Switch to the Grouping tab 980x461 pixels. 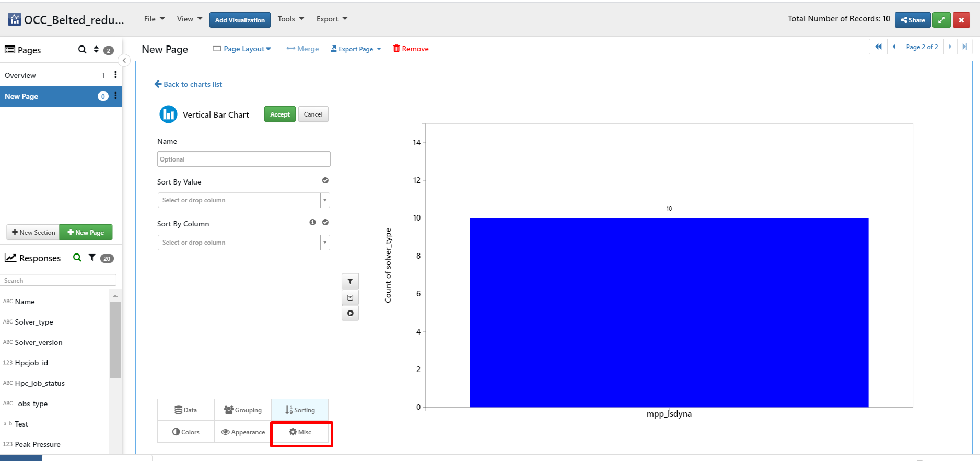click(x=243, y=410)
